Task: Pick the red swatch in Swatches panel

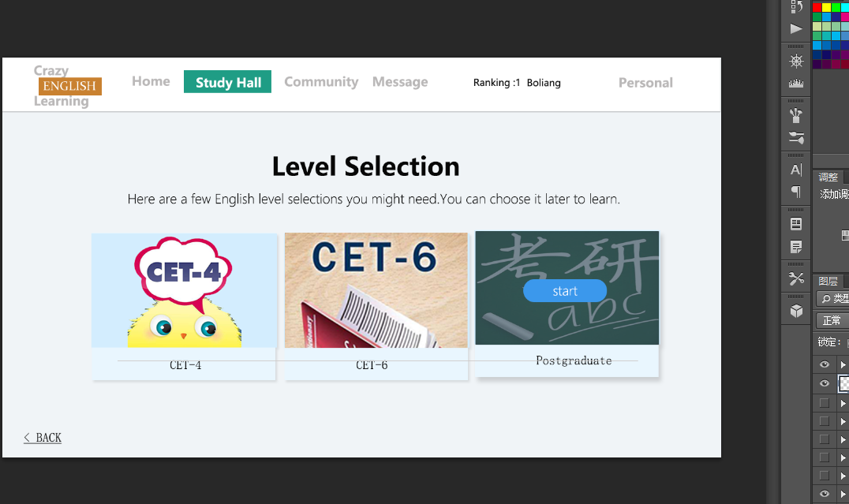Action: [817, 7]
